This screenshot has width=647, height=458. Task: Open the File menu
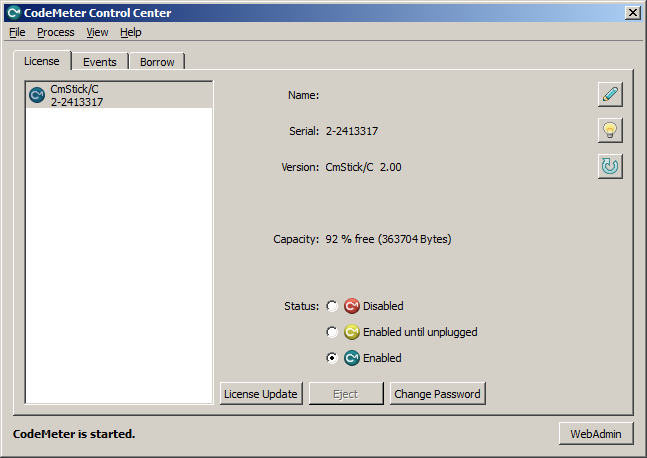[x=17, y=32]
